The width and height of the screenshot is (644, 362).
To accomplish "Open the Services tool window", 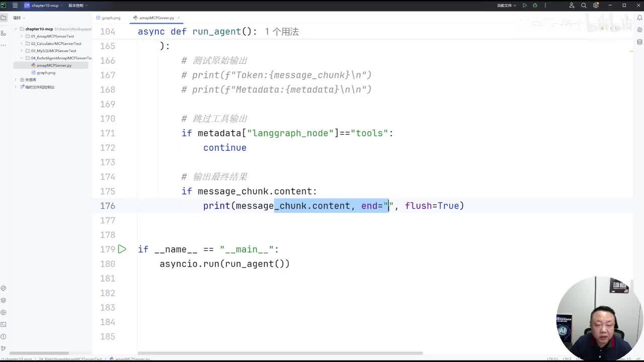I will (x=4, y=313).
